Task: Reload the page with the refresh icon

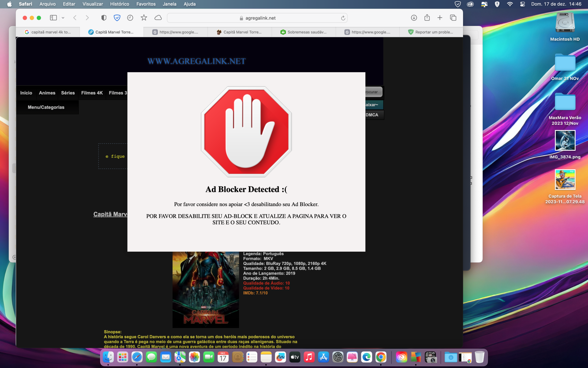Action: 343,18
